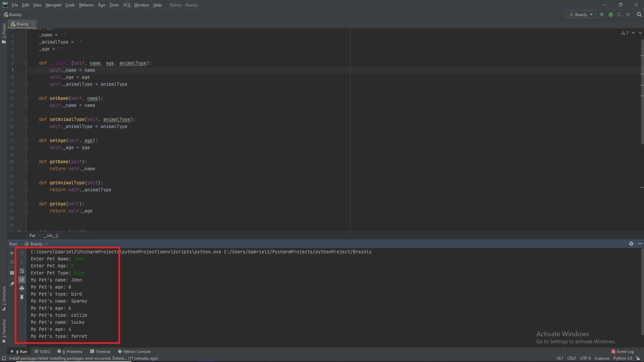
Task: Switch to the Terminal tool tab
Action: (x=100, y=352)
